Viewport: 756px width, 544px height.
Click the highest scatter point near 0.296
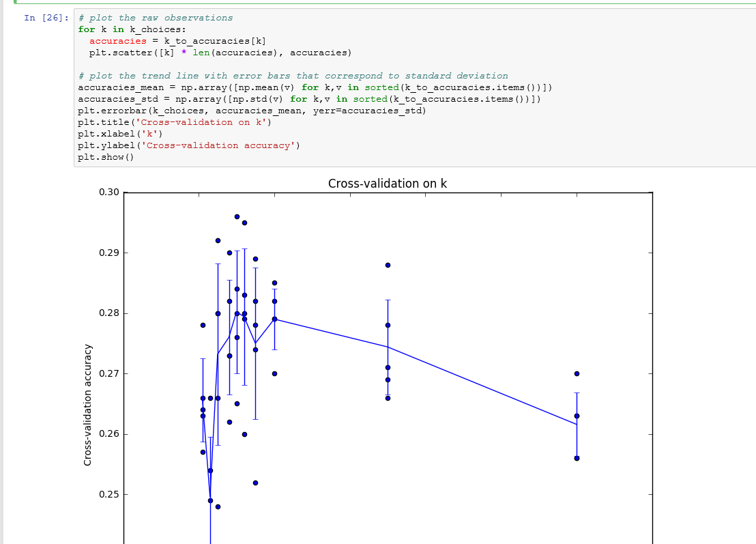237,216
